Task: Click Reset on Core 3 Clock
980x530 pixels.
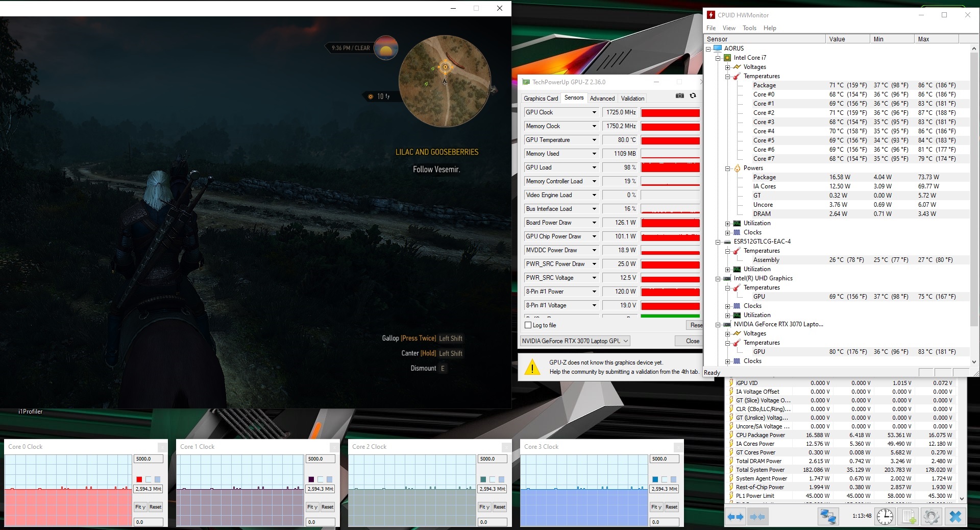Action: point(672,507)
